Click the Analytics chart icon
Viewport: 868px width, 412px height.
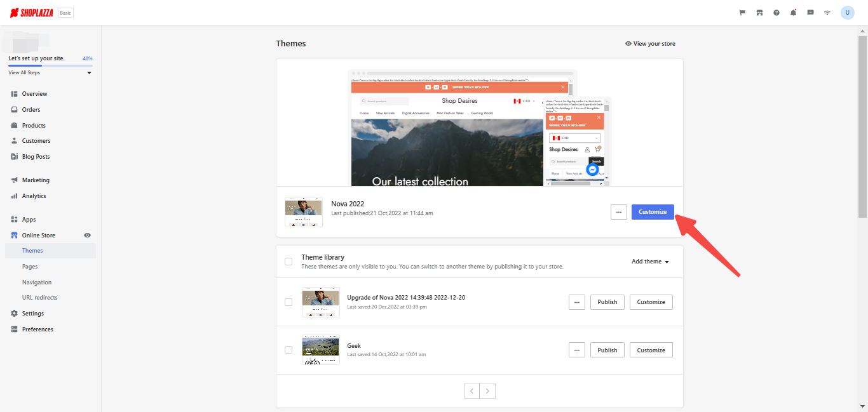pyautogui.click(x=14, y=196)
